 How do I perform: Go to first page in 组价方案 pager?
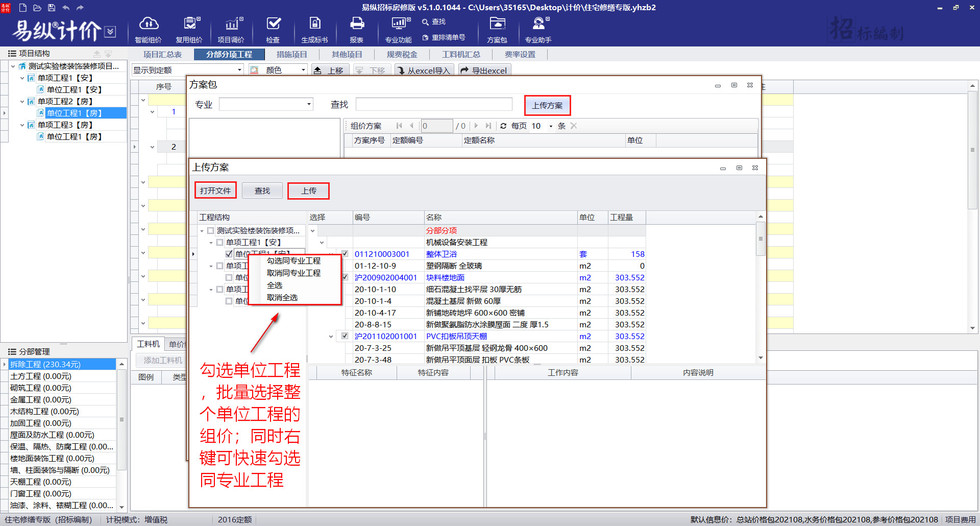399,126
